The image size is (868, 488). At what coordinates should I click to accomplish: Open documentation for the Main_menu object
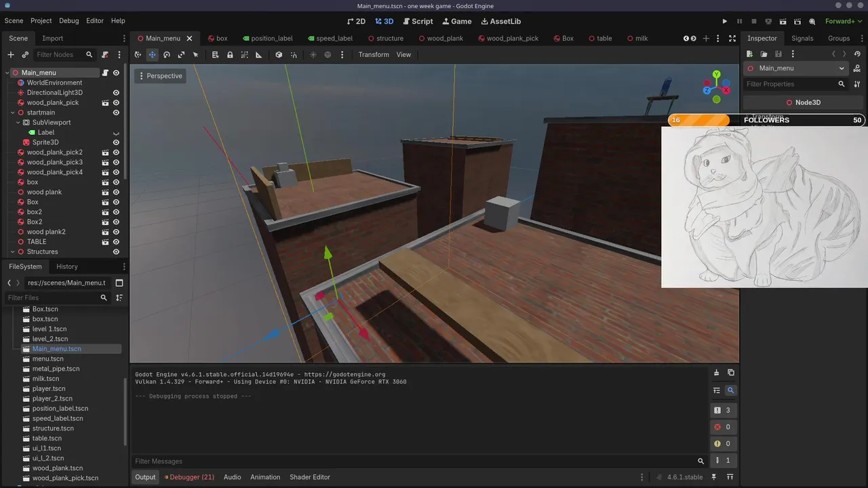point(857,68)
